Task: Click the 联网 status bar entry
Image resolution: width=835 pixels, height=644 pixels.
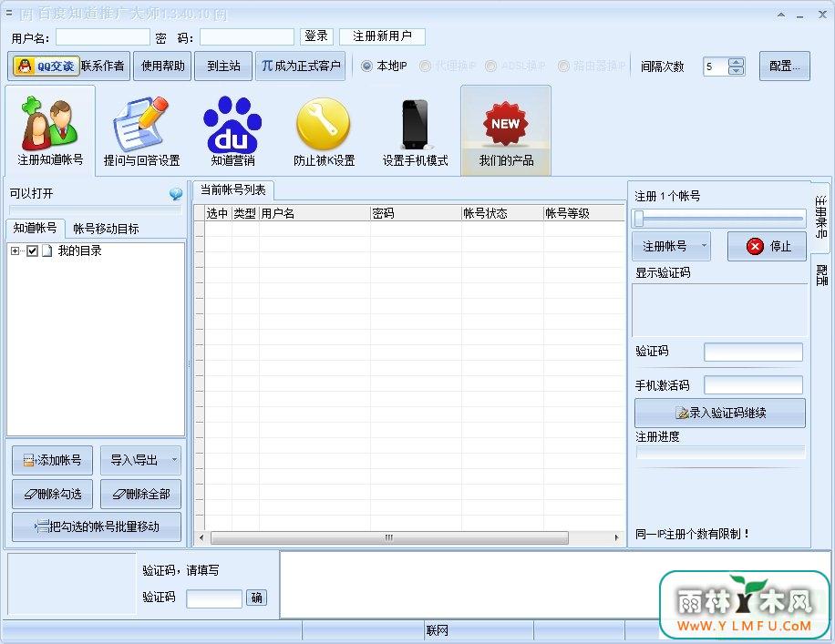Action: tap(437, 630)
